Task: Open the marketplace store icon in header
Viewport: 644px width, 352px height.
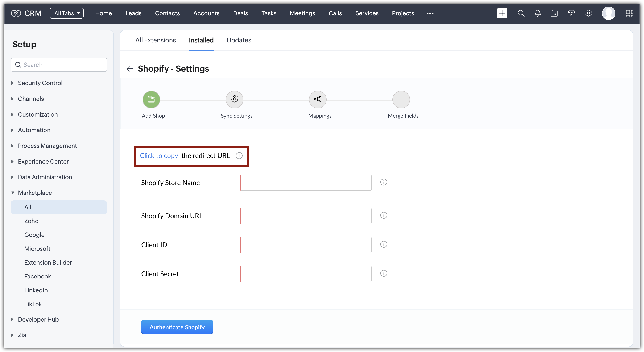Action: (x=571, y=13)
